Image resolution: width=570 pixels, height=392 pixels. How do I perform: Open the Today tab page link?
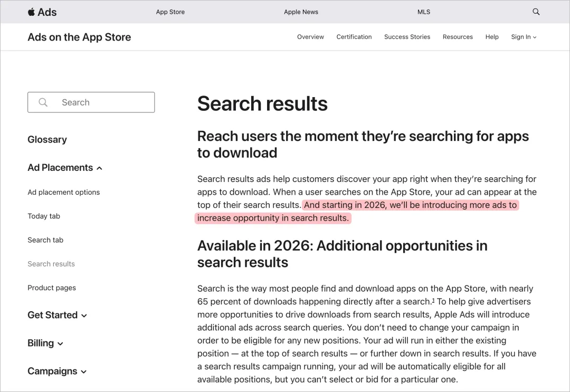click(44, 216)
